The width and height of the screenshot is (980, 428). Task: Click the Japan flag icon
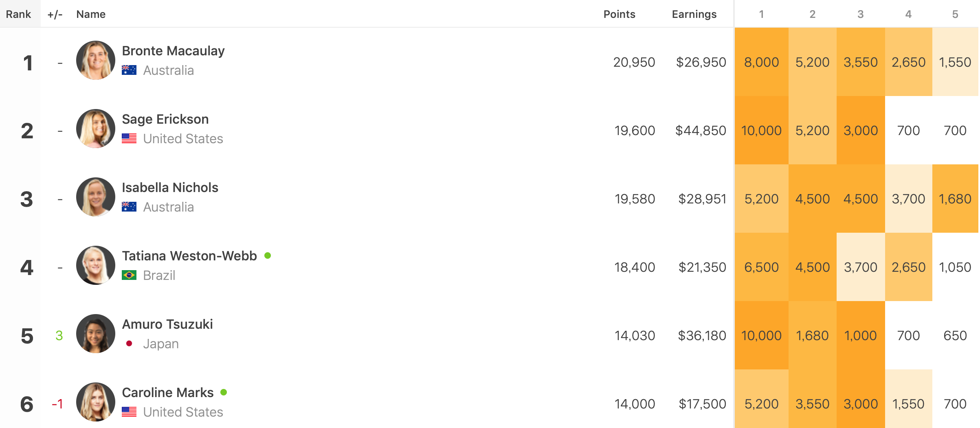point(129,344)
